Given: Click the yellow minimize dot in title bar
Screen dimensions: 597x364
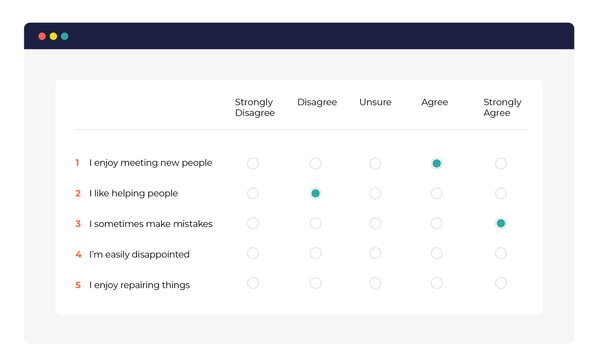Looking at the screenshot, I should coord(54,36).
